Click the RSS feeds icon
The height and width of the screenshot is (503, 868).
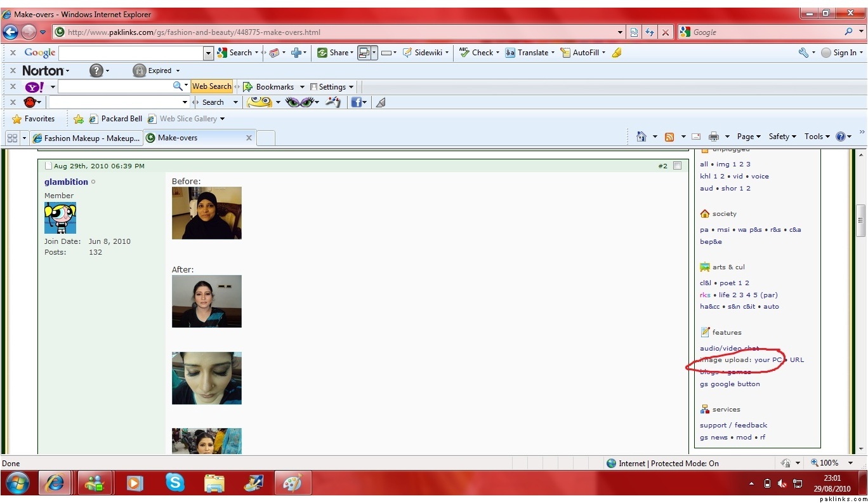[669, 137]
